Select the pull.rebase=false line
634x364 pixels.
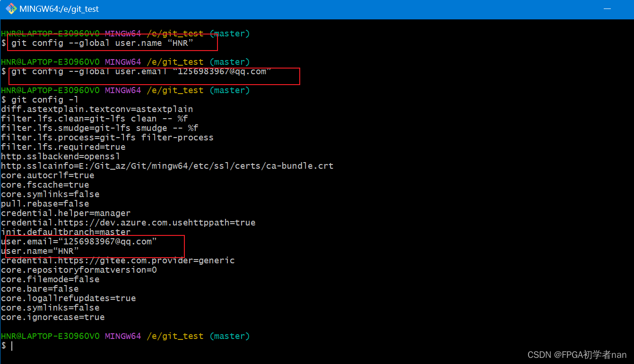[x=45, y=204]
